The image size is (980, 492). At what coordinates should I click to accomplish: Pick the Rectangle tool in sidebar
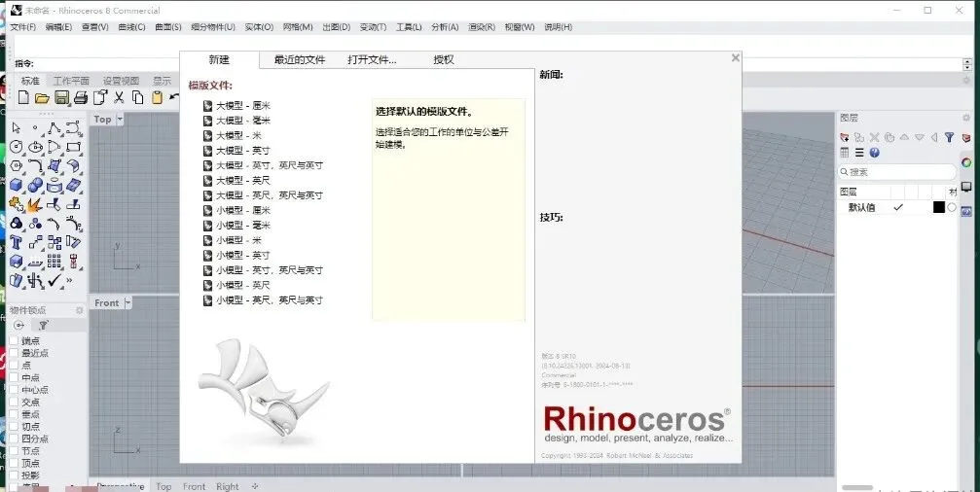coord(73,148)
